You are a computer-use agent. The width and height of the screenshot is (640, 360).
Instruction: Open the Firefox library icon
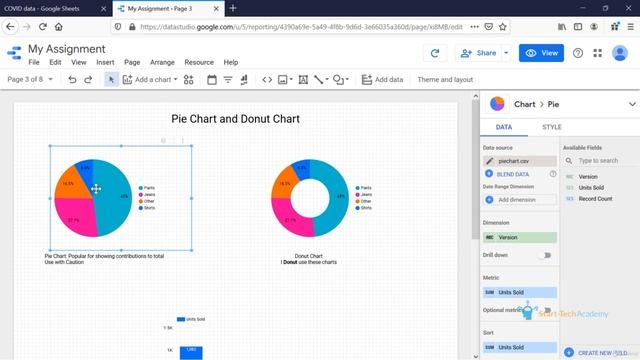pos(562,27)
